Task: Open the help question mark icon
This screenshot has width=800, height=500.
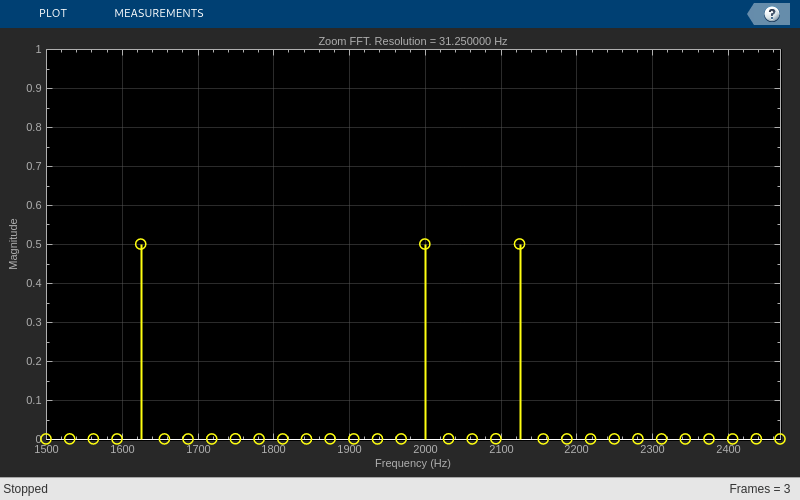Action: (x=771, y=14)
